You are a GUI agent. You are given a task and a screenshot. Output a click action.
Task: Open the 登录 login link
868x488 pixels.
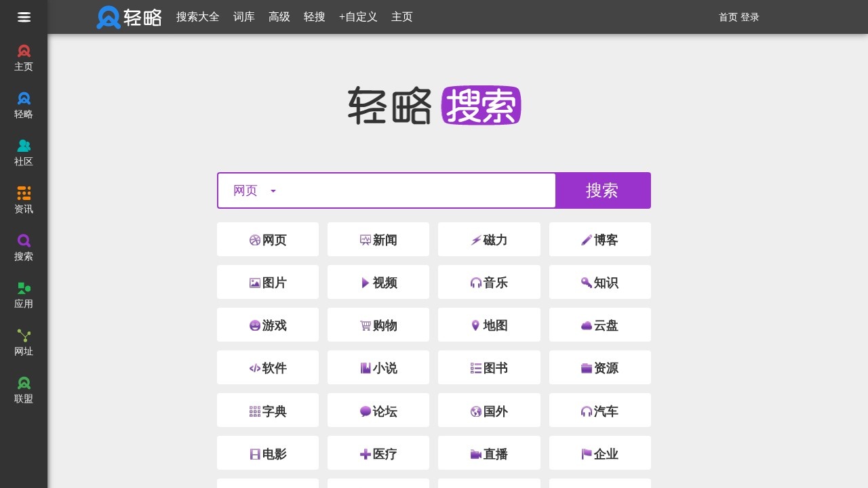point(750,17)
